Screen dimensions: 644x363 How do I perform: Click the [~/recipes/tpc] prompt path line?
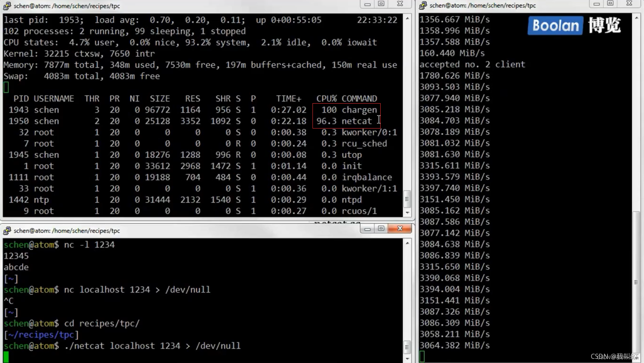point(41,335)
